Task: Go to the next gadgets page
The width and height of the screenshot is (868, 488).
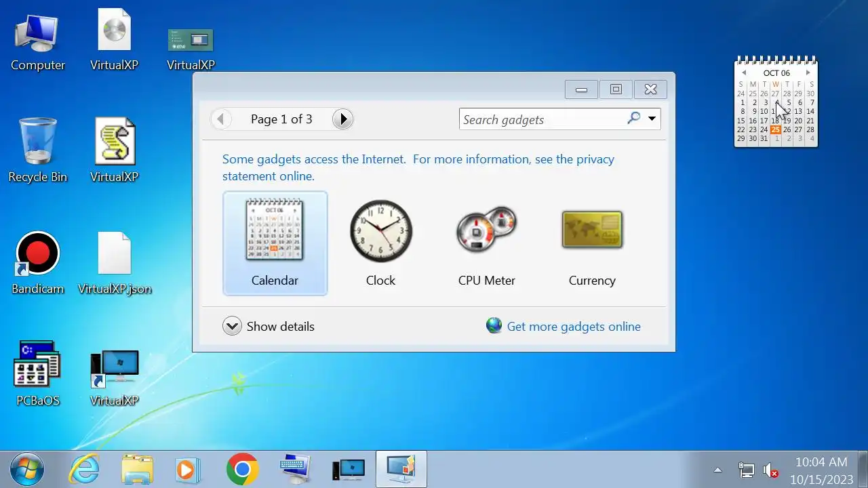Action: (343, 119)
